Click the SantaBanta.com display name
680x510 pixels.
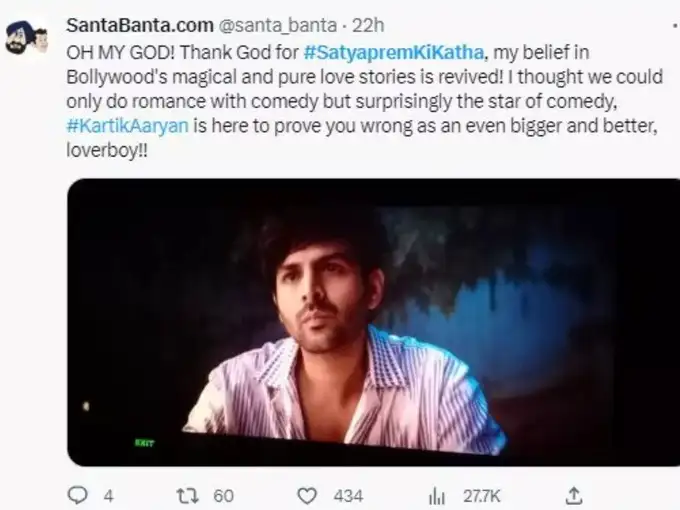pyautogui.click(x=133, y=24)
